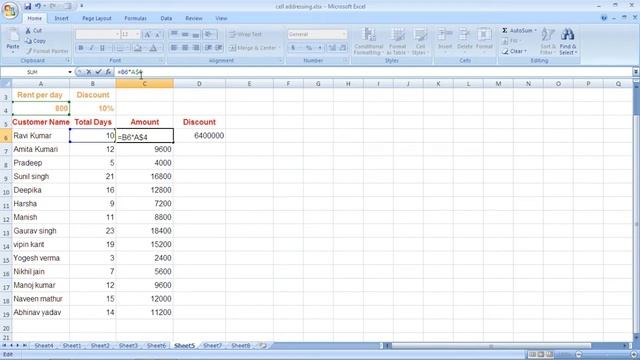Screen dimensions: 640x360
Task: Select the row 9 header
Action: (x=6, y=178)
